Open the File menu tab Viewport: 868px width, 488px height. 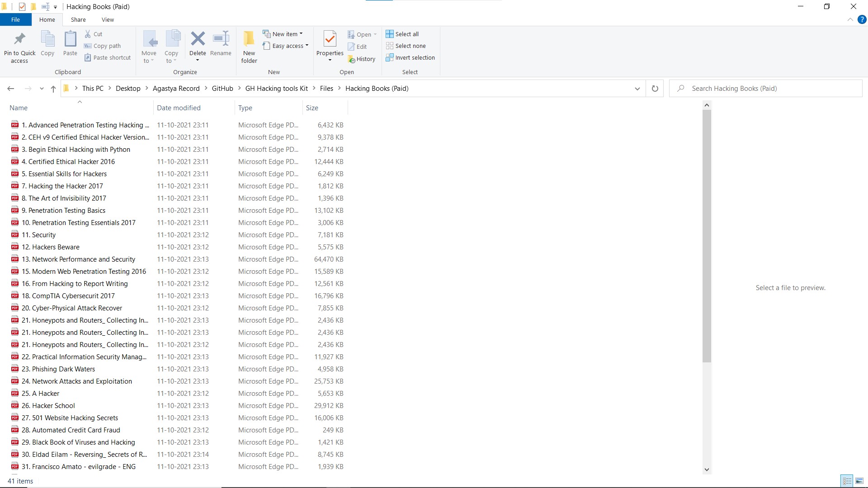(x=15, y=20)
